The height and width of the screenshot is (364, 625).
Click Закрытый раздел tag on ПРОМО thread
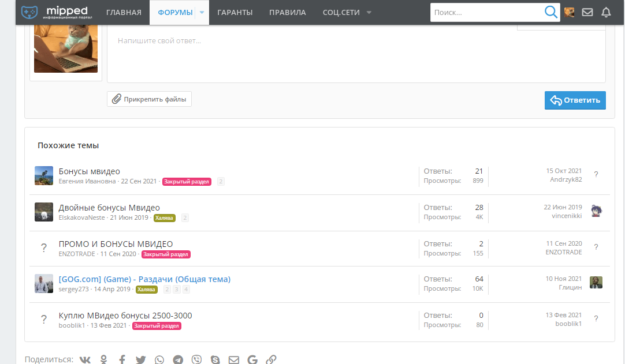(x=166, y=254)
